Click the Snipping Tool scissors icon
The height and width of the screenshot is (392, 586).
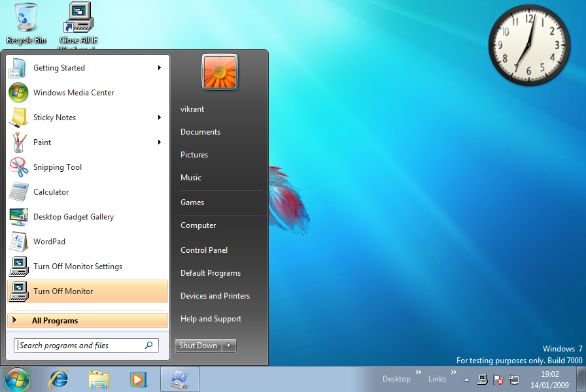[x=18, y=167]
